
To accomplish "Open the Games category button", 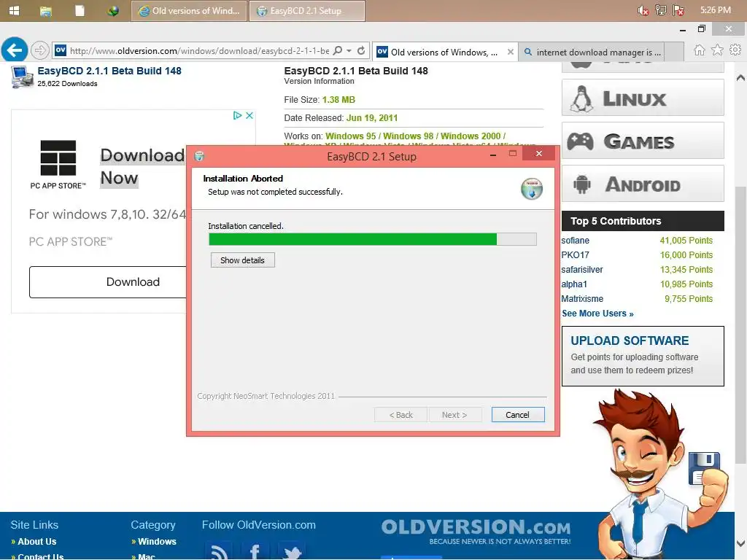I will click(643, 141).
